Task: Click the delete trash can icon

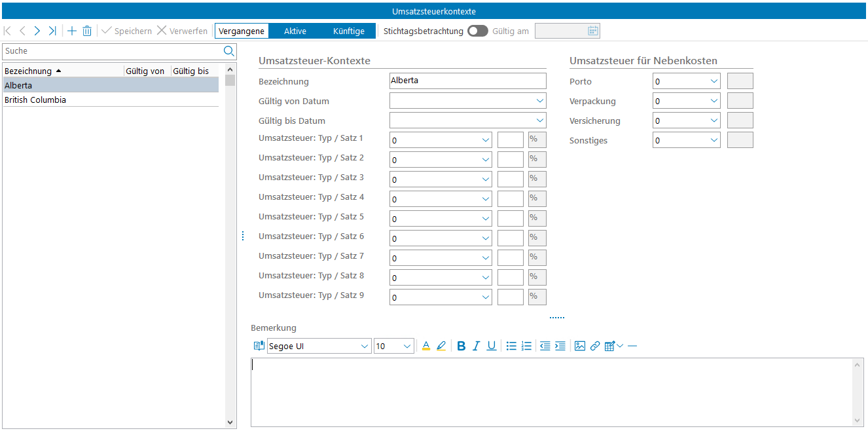Action: click(87, 31)
